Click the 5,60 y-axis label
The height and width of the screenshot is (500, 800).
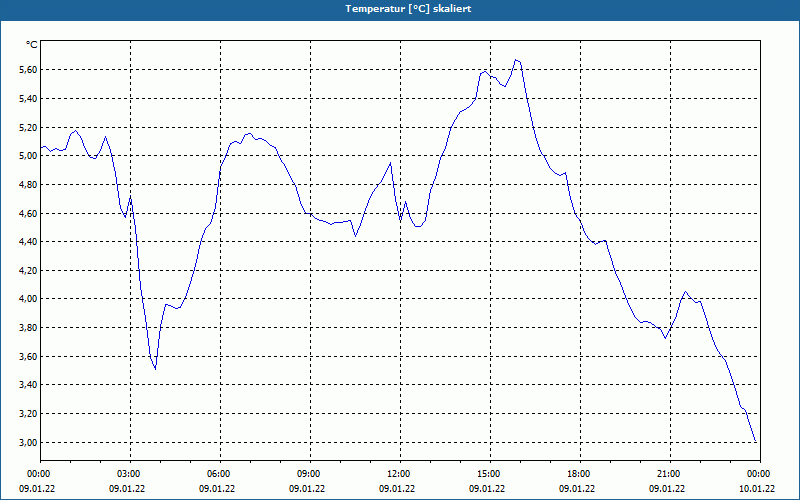pos(28,69)
